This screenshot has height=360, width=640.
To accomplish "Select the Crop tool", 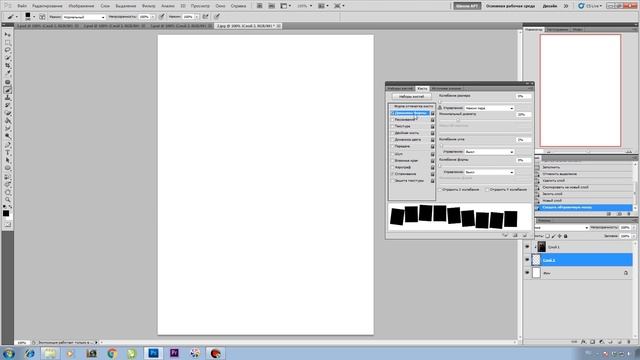I will click(x=7, y=66).
